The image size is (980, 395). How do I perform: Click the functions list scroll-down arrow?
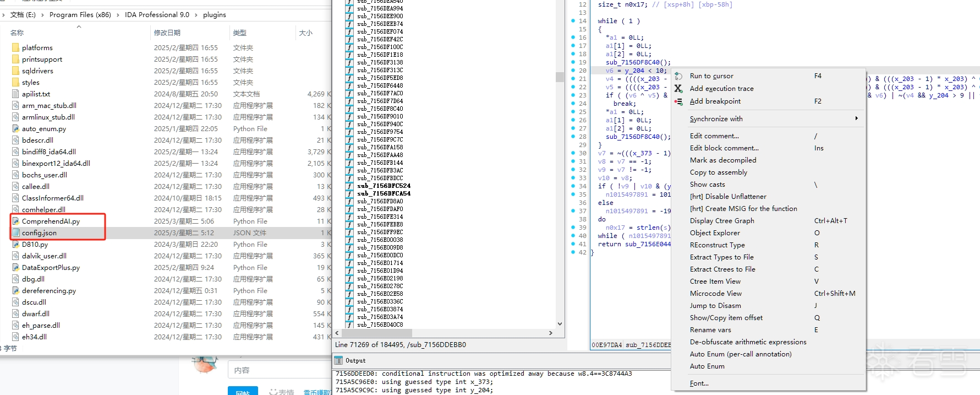[560, 324]
